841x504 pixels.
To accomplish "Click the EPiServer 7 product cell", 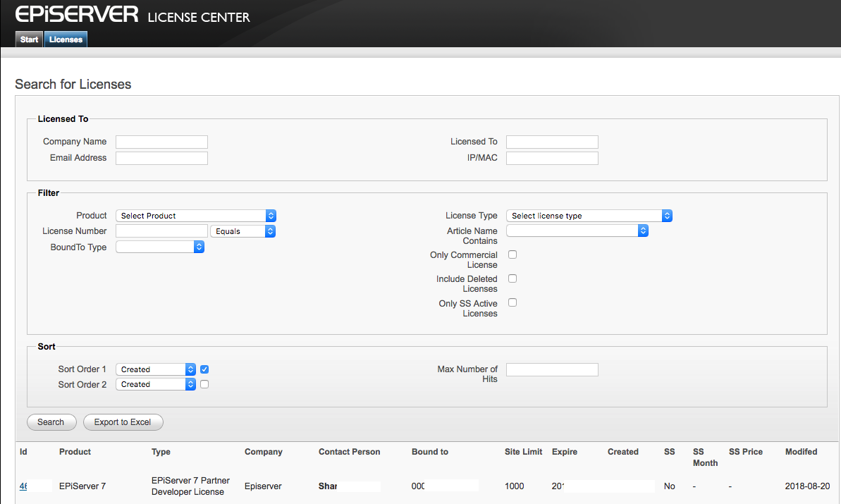I will pyautogui.click(x=82, y=486).
